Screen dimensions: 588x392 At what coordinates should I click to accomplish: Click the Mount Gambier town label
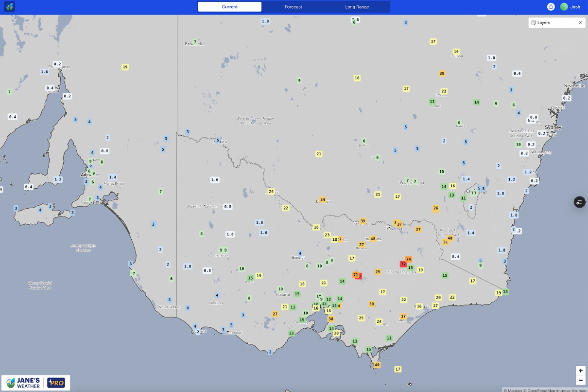coord(170,307)
